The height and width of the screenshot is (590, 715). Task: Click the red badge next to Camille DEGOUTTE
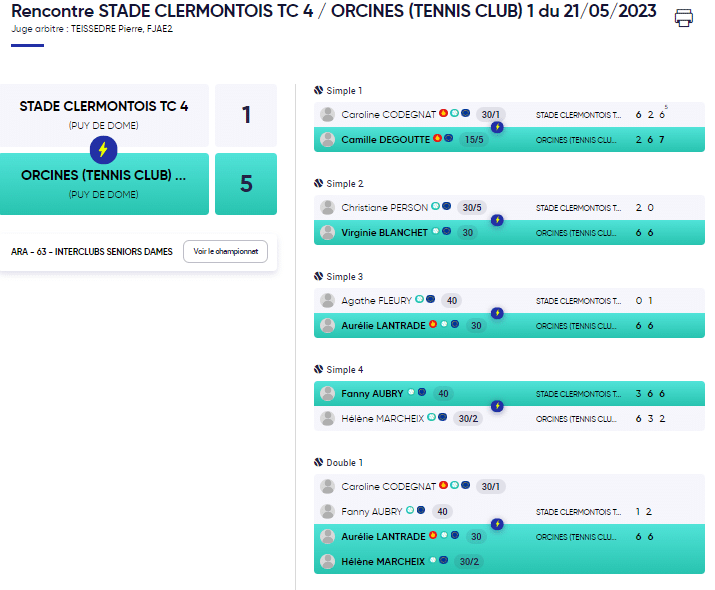pos(437,138)
